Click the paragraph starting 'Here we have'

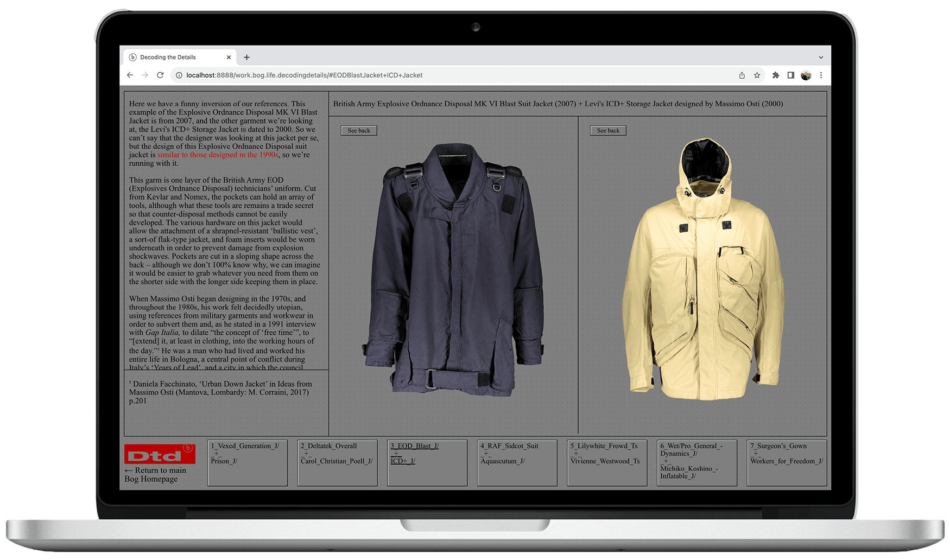coord(224,133)
